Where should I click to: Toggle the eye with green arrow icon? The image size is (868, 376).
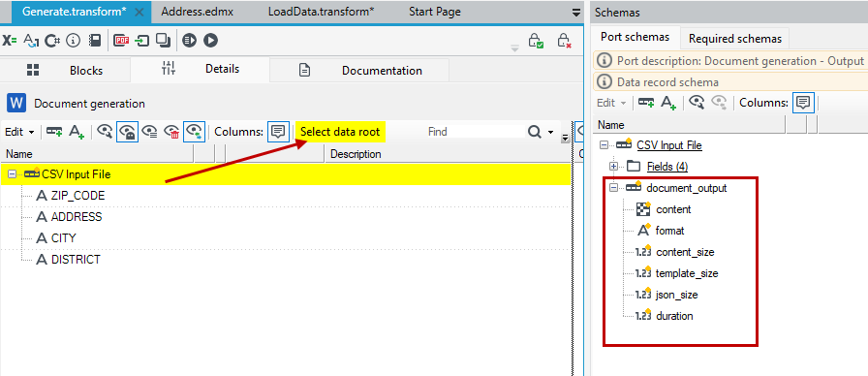pyautogui.click(x=195, y=132)
